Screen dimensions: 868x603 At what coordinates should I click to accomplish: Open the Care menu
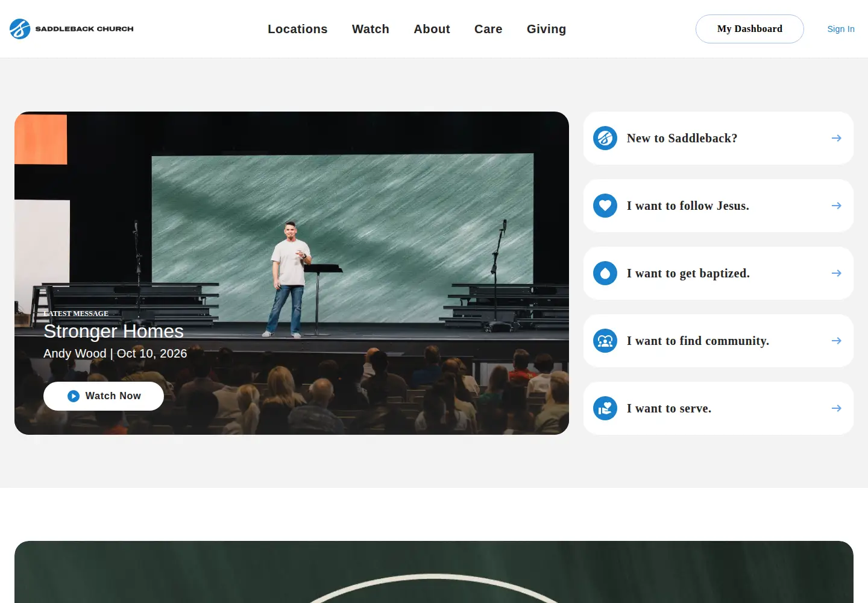tap(488, 29)
